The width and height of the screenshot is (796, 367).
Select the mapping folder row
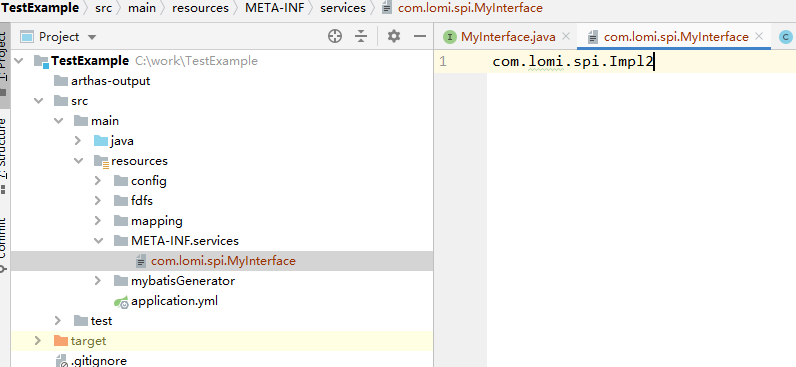tap(222, 221)
